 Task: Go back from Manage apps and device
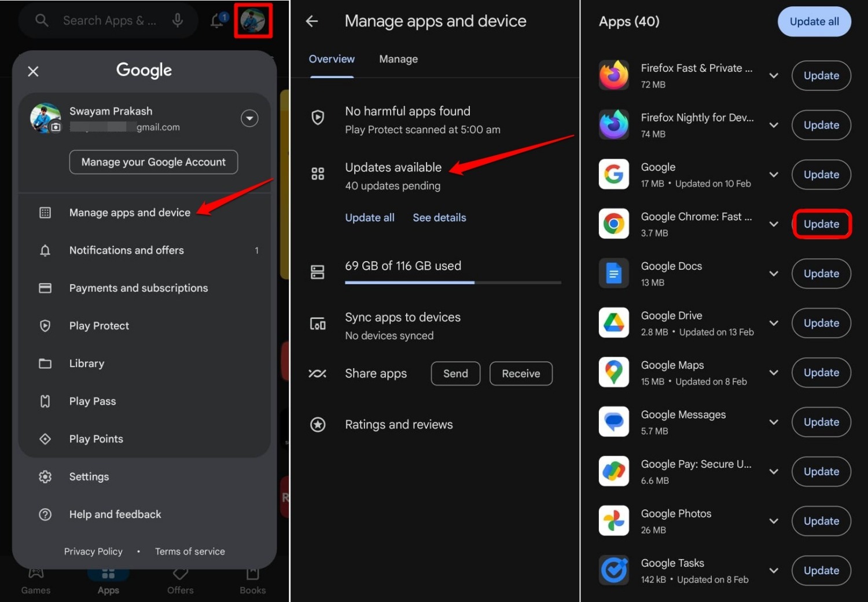pos(312,21)
